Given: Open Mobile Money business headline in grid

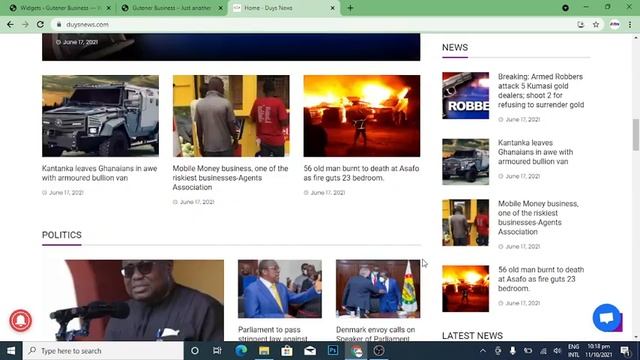Looking at the screenshot, I should point(230,178).
